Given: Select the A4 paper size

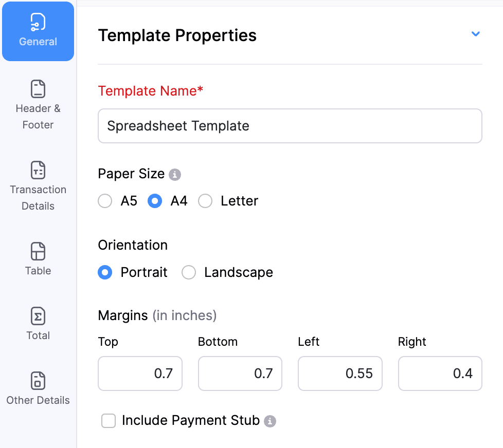Looking at the screenshot, I should [155, 201].
